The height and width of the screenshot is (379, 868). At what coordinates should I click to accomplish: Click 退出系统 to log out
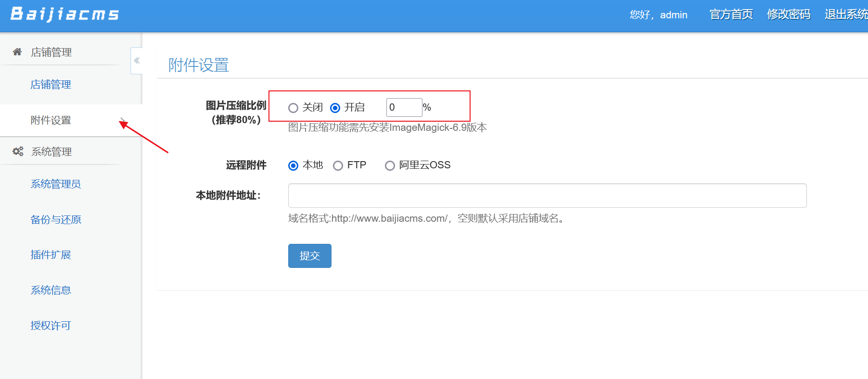(846, 14)
